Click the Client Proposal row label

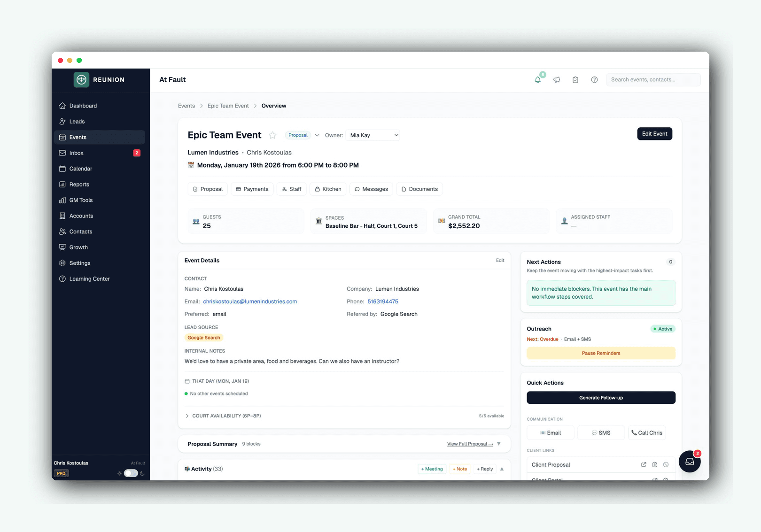click(551, 465)
